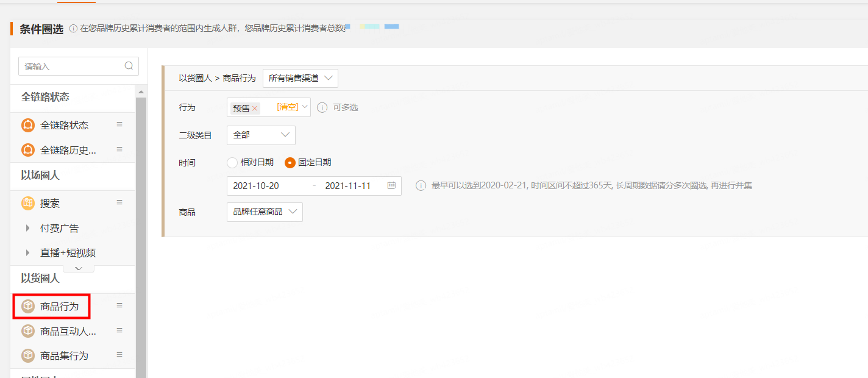
Task: Click the info icon beside the date hint
Action: point(421,185)
